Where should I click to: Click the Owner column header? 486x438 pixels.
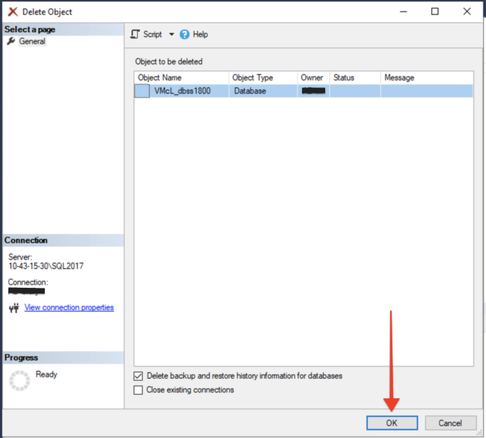tap(313, 78)
